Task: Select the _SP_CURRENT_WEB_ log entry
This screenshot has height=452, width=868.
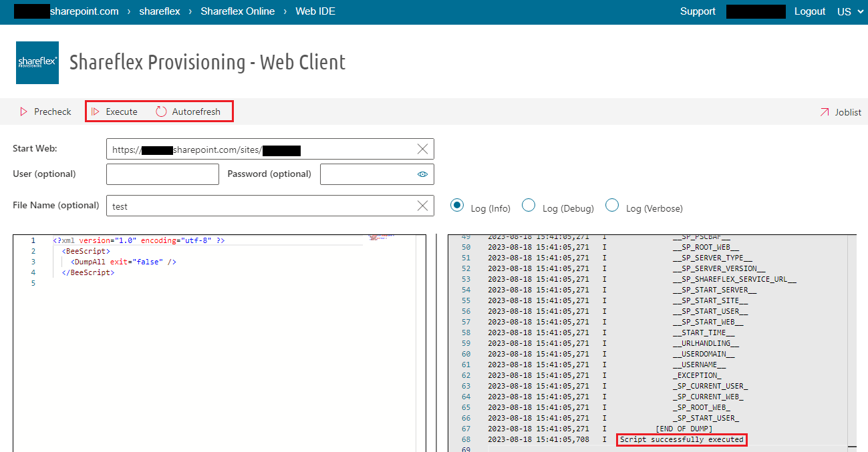Action: 708,397
